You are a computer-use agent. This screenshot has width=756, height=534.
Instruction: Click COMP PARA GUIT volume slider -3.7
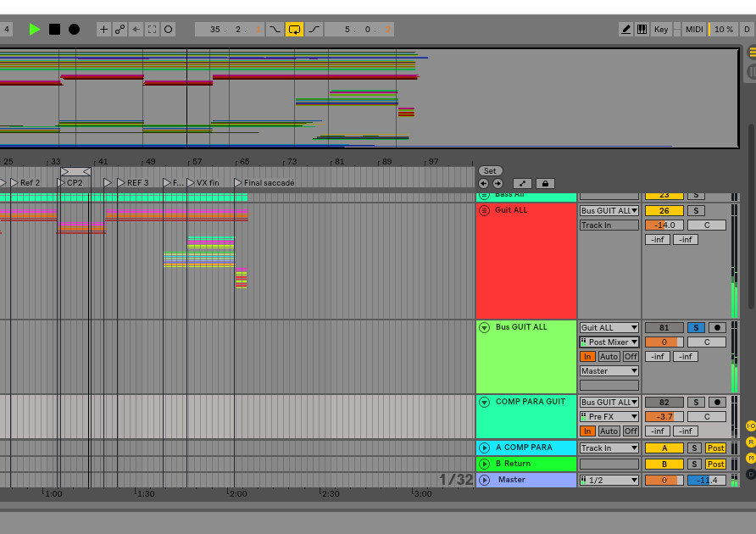pyautogui.click(x=664, y=416)
